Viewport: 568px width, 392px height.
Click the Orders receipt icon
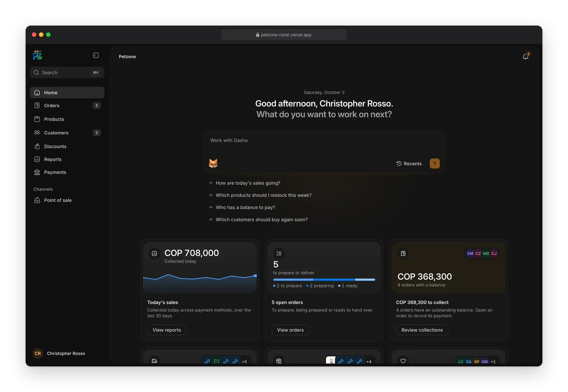pos(37,106)
